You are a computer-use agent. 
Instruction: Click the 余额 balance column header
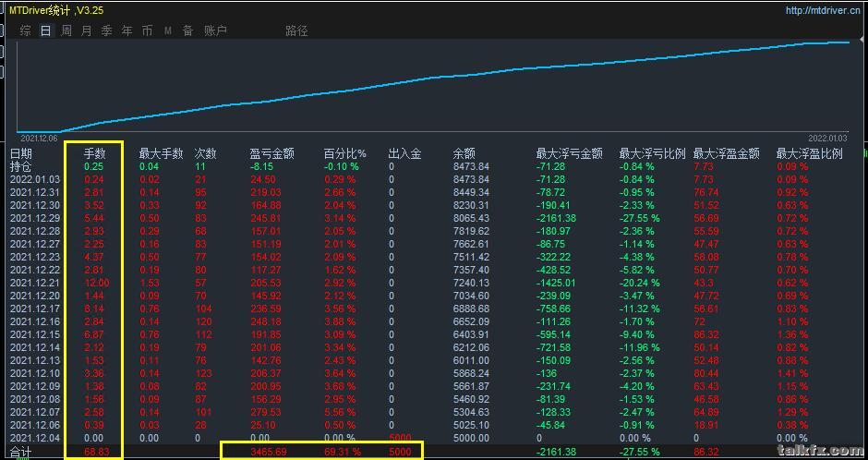point(464,153)
